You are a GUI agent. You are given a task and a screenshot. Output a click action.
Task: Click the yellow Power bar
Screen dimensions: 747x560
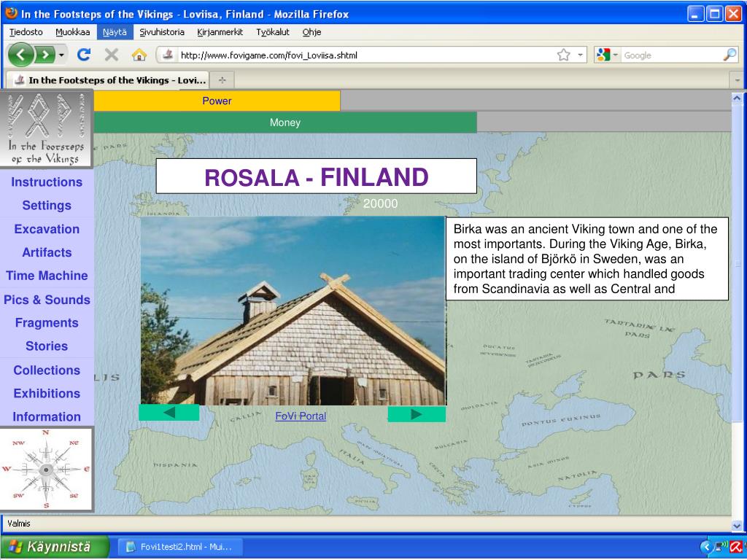217,101
